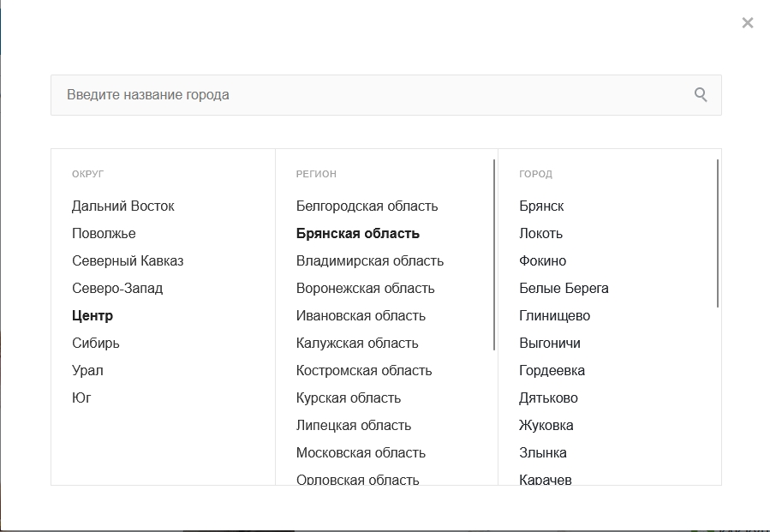Select Северо-Запад district
This screenshot has height=532, width=770.
tap(117, 289)
